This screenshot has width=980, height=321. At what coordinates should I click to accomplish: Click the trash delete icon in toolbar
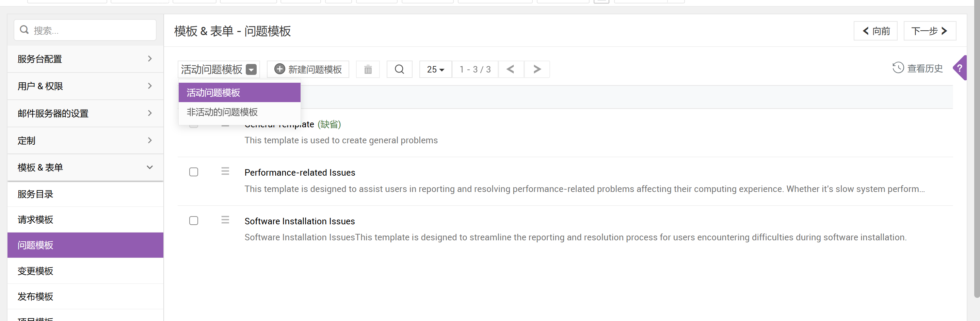coord(368,69)
